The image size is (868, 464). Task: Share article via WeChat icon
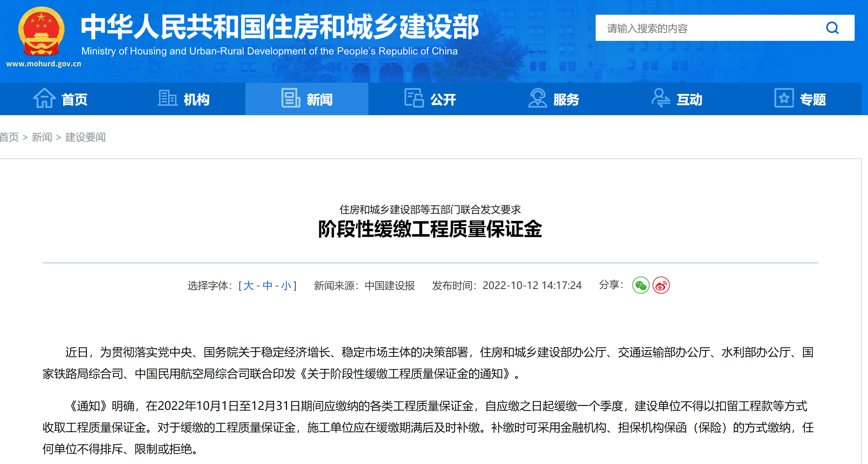tap(641, 285)
